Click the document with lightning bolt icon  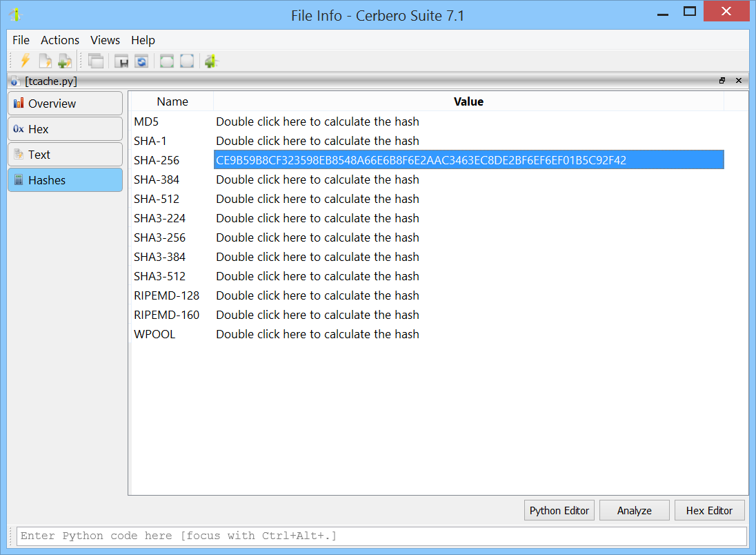click(x=46, y=61)
